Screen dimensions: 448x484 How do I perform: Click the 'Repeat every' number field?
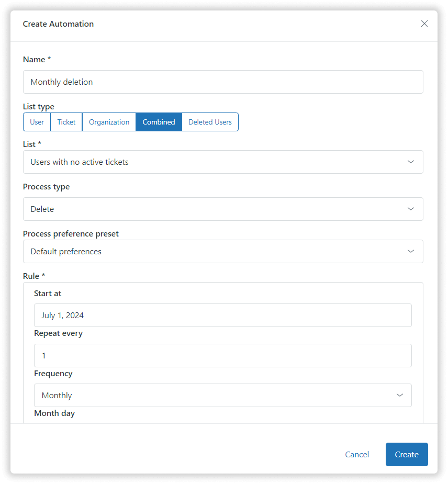pos(223,356)
